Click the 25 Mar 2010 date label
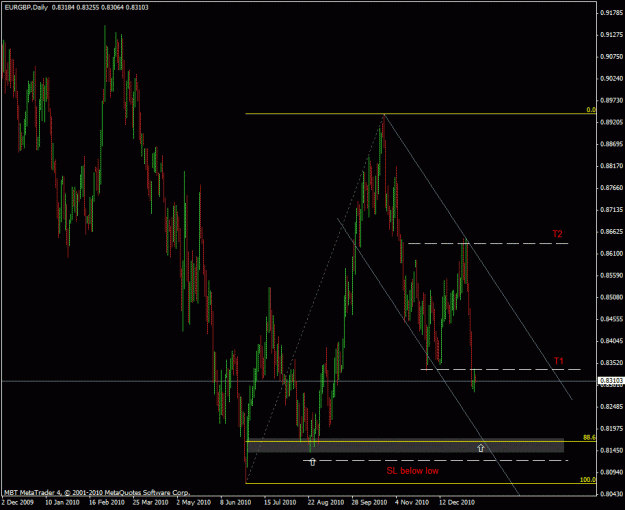 point(150,502)
